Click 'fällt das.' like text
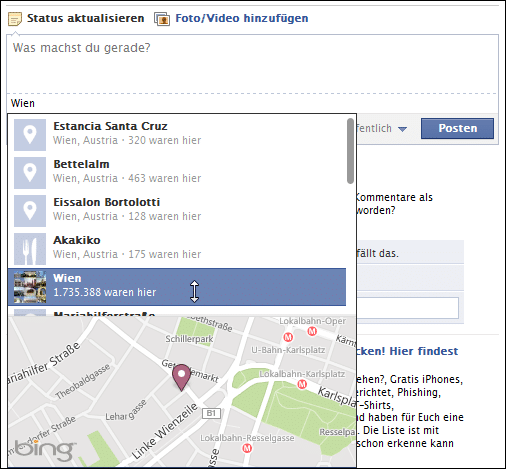This screenshot has width=506, height=469. (377, 253)
